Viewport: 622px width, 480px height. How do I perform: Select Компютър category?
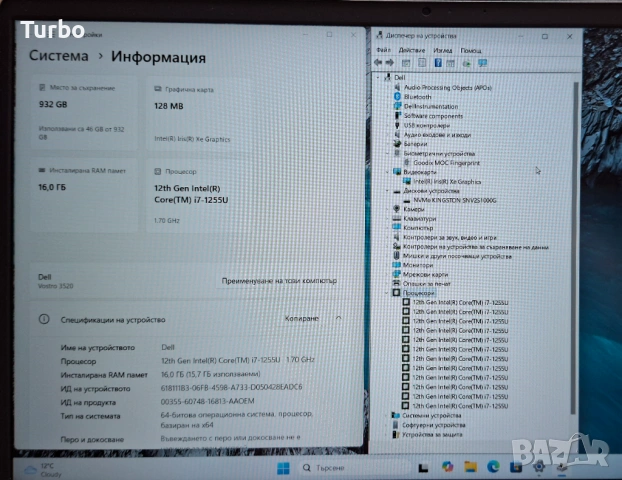coord(418,228)
